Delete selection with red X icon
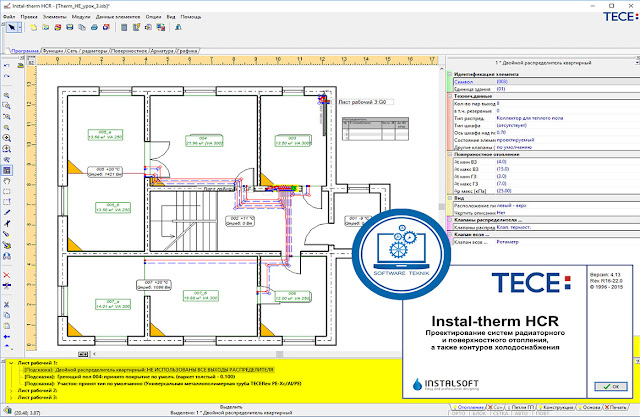This screenshot has width=640, height=417. point(7,275)
